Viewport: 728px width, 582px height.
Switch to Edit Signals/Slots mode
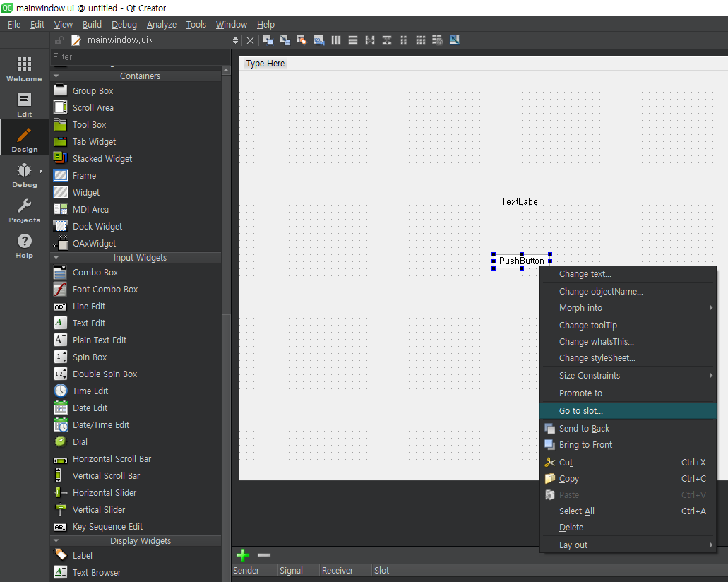[285, 40]
